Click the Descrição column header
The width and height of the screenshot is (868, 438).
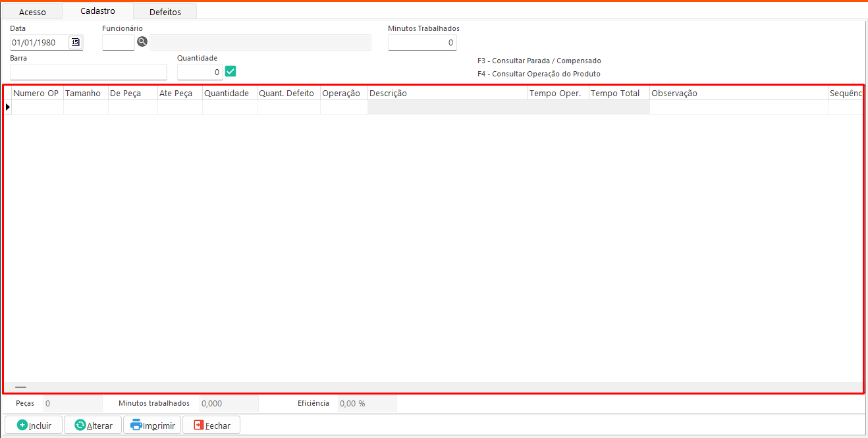coord(447,94)
